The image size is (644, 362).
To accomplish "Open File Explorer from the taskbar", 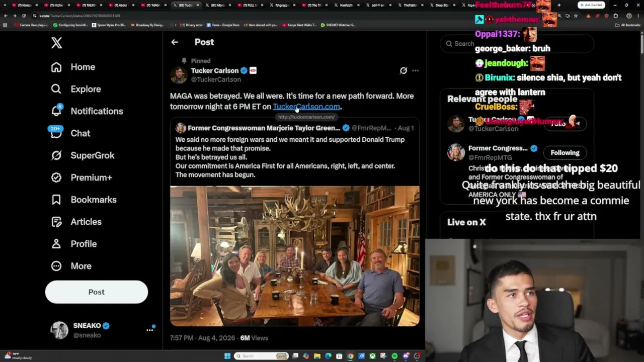I will click(317, 356).
